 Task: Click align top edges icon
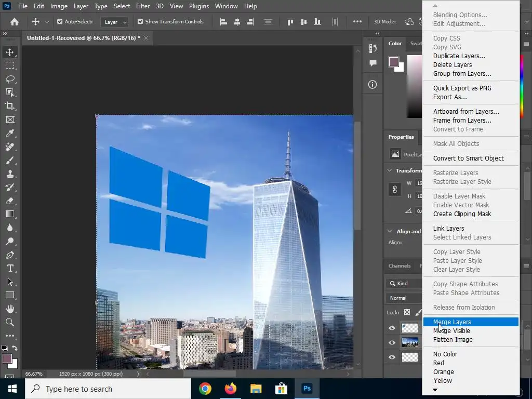290,22
